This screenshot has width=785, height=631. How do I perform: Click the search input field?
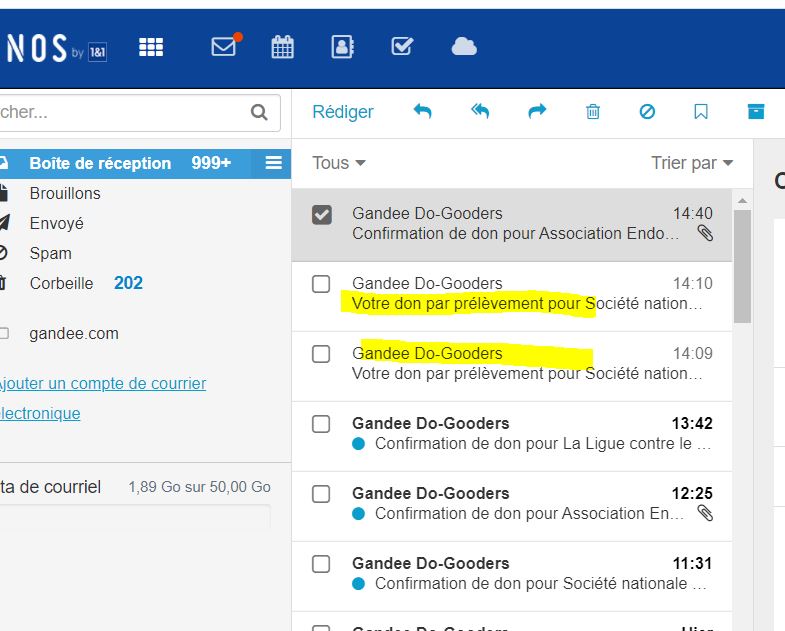click(138, 112)
